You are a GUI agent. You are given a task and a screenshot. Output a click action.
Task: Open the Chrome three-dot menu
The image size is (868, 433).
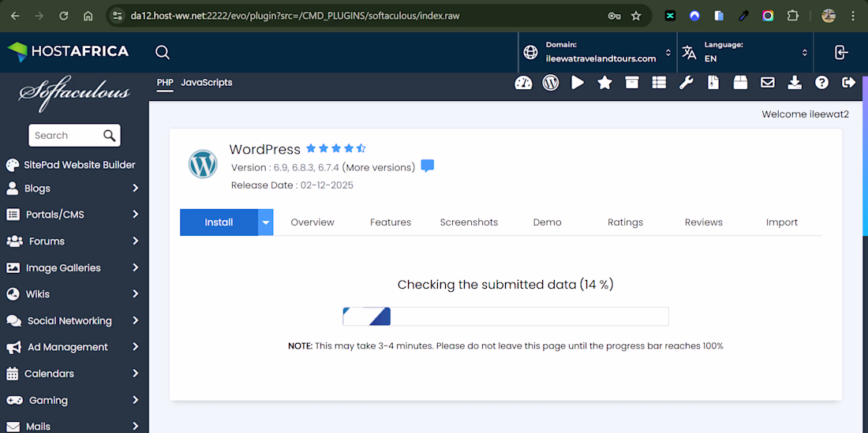coord(852,16)
